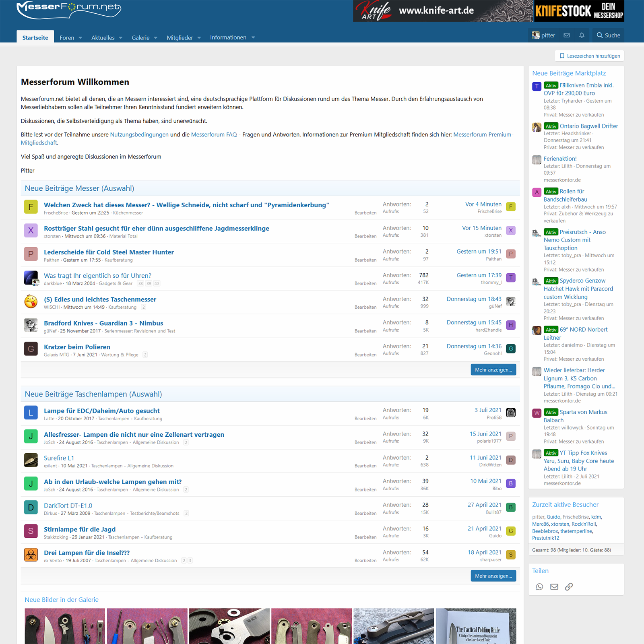This screenshot has height=644, width=644.
Task: Check notifications via the bell icon
Action: click(581, 35)
